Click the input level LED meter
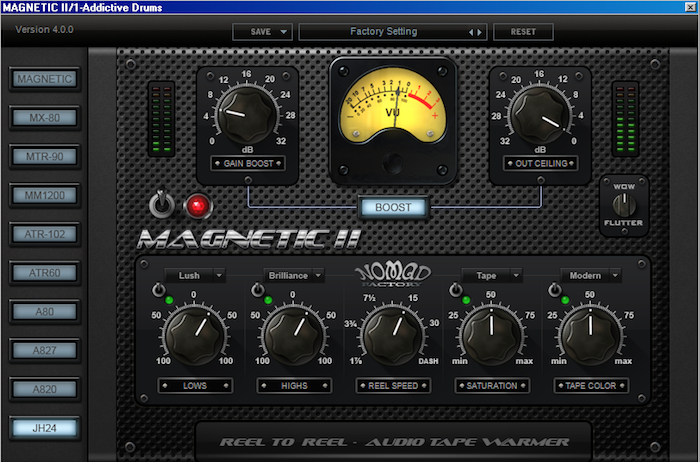 coord(162,119)
